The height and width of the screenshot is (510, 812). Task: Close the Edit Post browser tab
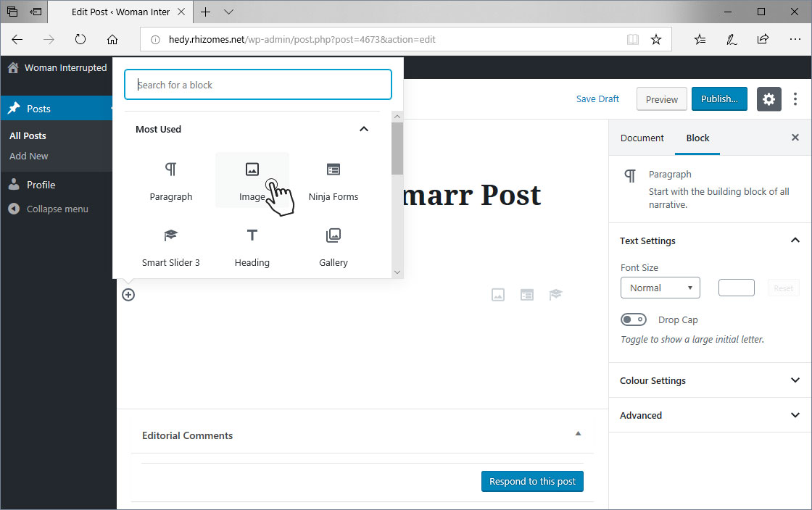(x=181, y=12)
